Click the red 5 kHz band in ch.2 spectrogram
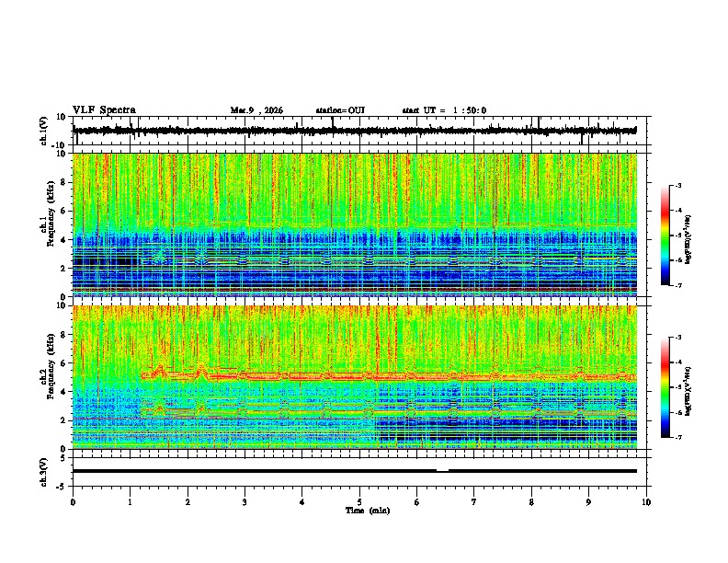The image size is (728, 563). (389, 376)
